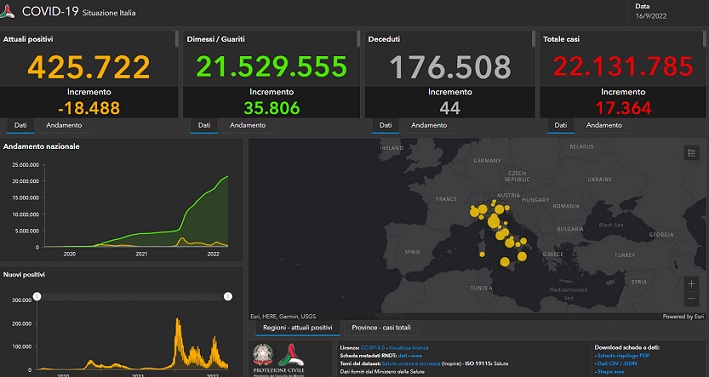Click the yellow bubble over Sicily
Viewport: 709px width, 377px height.
tap(505, 262)
